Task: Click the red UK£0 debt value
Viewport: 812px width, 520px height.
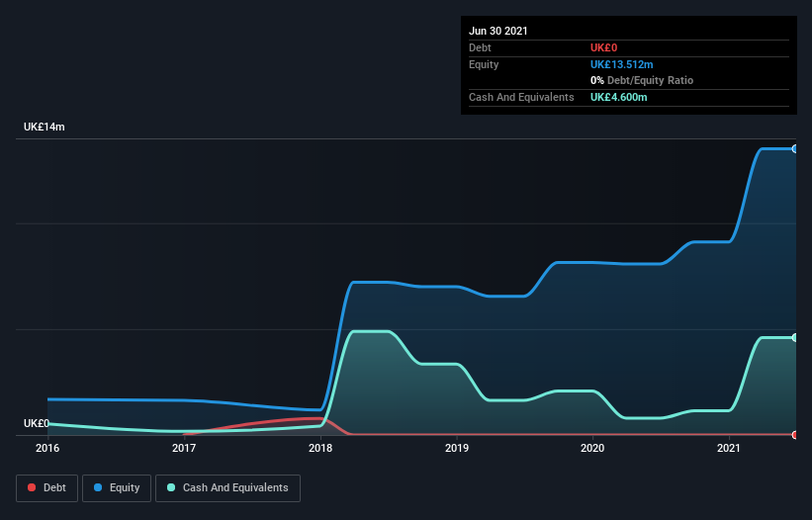Action: tap(604, 47)
